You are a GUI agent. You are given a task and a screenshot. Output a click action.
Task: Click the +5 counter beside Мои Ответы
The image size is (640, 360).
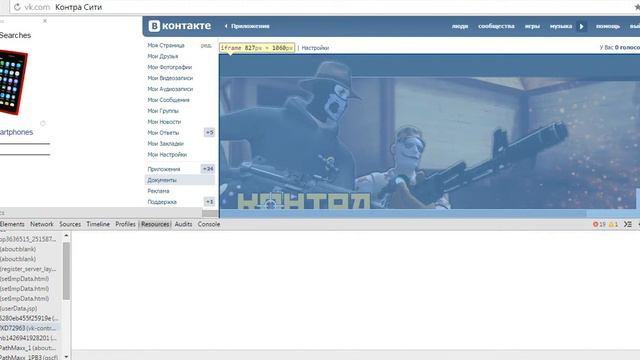point(209,132)
